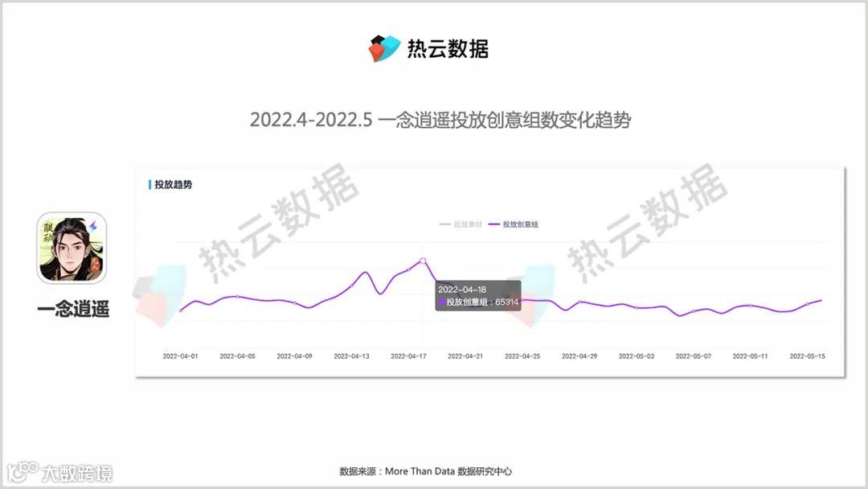Toggle the 投放素材 legend series
Screen dimensions: 868x489
point(461,224)
